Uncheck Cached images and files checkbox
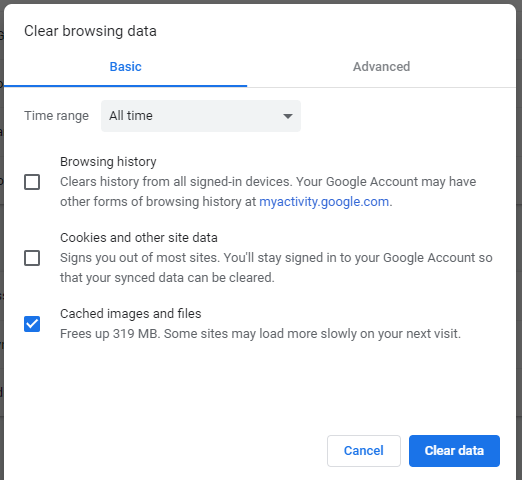This screenshot has height=480, width=522. pyautogui.click(x=32, y=324)
